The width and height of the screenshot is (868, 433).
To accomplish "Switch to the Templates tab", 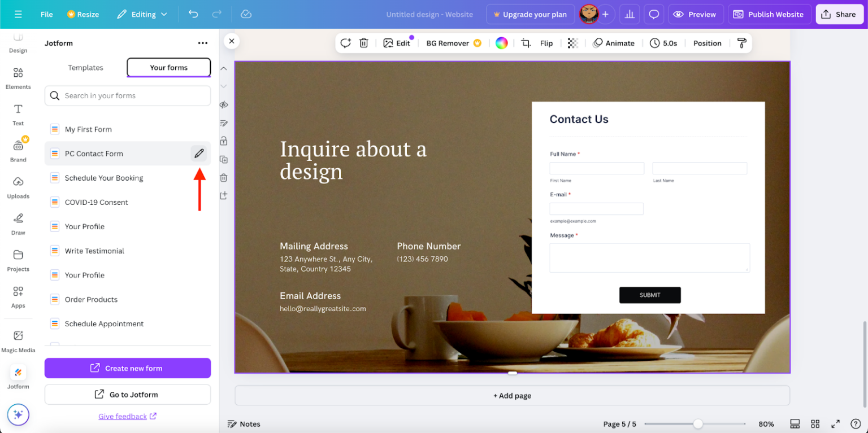I will pos(85,67).
